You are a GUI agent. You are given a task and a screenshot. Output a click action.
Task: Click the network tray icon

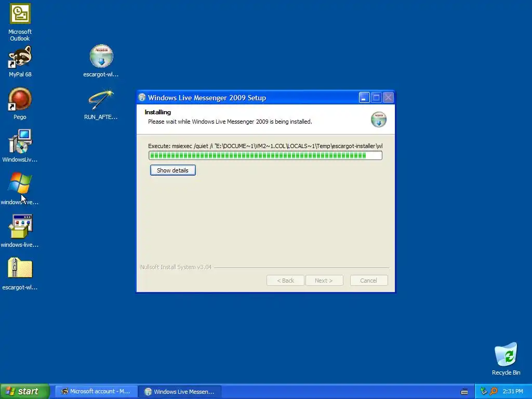[x=484, y=391]
